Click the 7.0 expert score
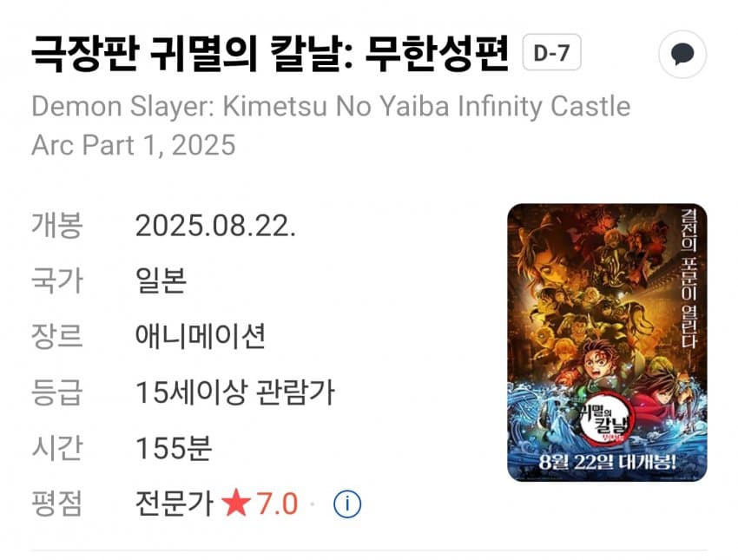Viewport: 738px width, 560px height. point(277,504)
